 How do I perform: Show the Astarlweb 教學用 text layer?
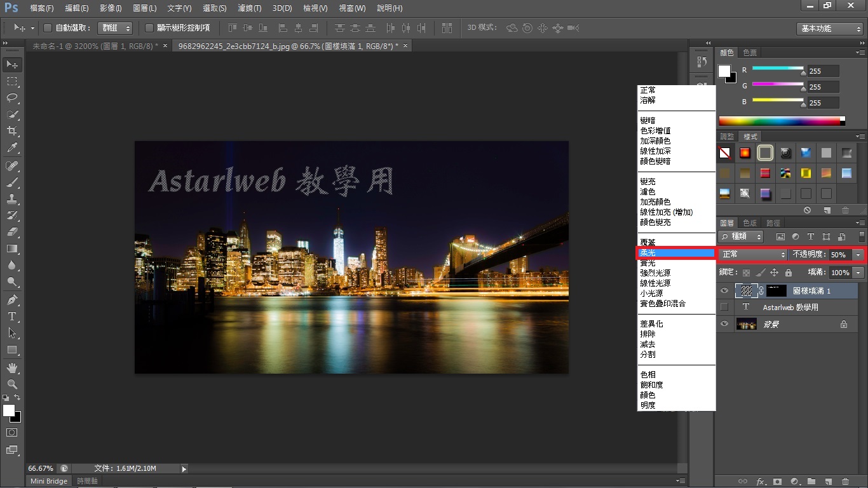(724, 308)
